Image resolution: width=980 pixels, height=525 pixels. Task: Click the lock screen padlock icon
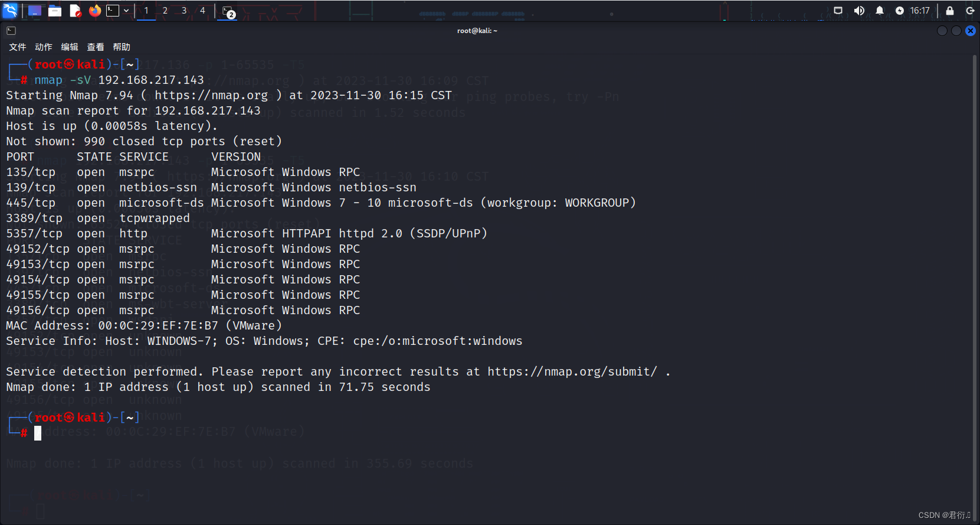pos(950,11)
